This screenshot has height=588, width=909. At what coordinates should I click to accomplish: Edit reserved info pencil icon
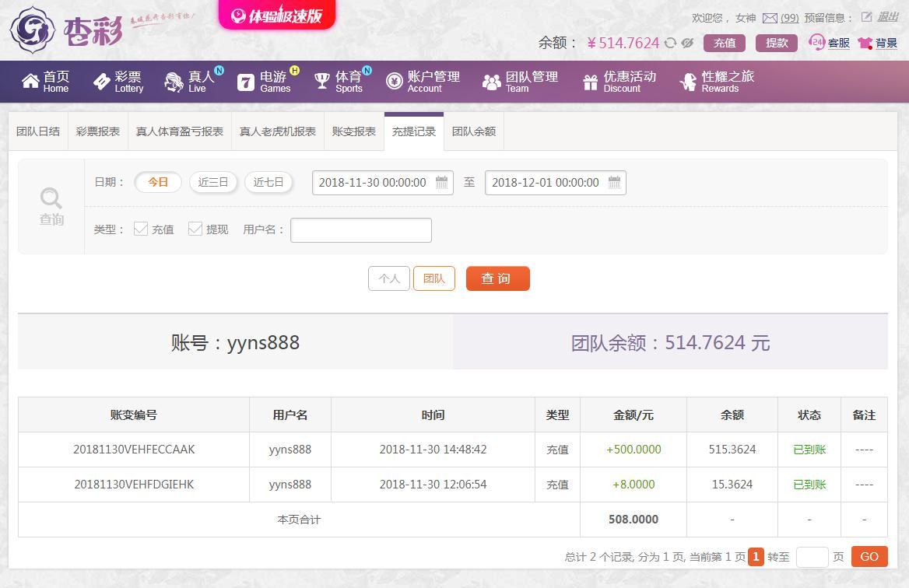click(866, 17)
